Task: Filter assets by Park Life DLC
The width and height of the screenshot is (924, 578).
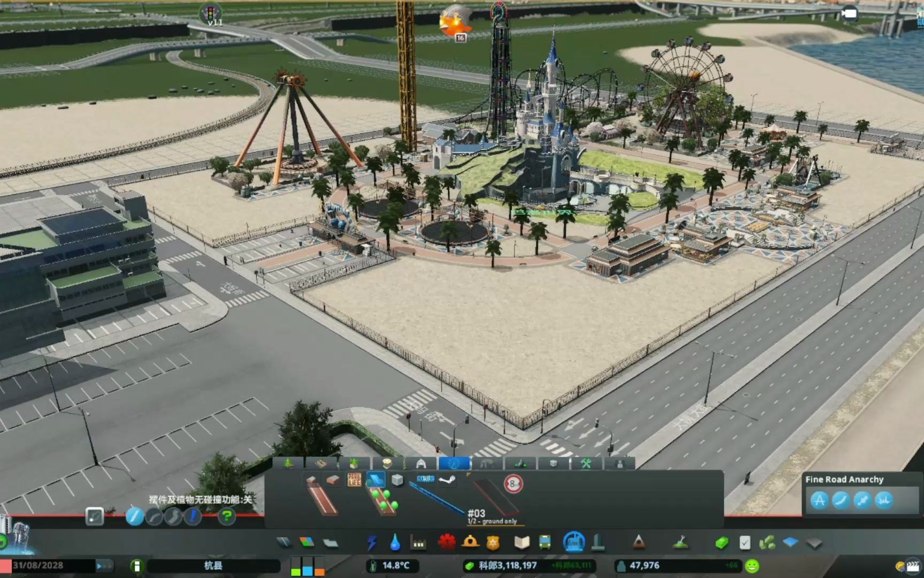Action: [x=355, y=480]
